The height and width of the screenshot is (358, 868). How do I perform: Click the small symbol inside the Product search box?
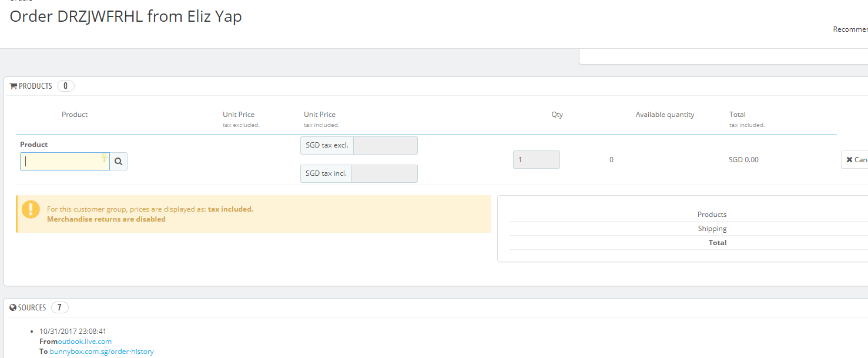[x=105, y=158]
